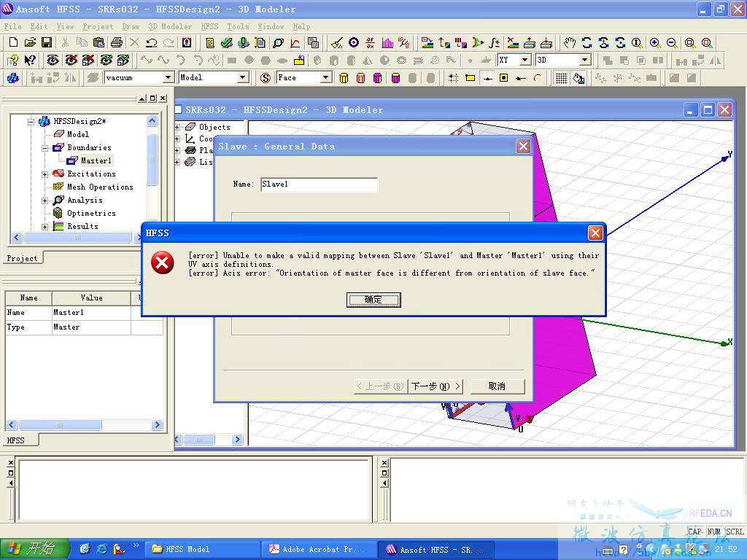This screenshot has width=747, height=560.
Task: Open the File menu
Action: [12, 27]
